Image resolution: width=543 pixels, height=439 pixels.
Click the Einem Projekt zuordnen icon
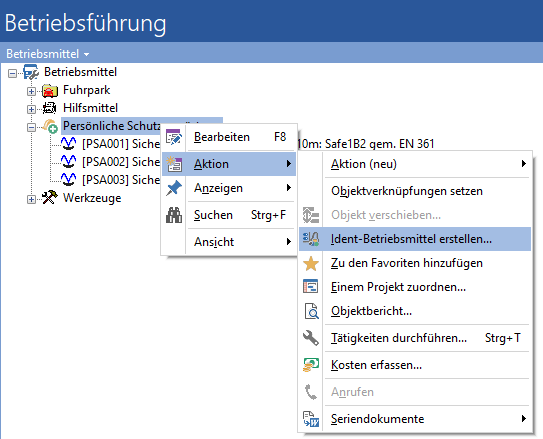tap(311, 287)
